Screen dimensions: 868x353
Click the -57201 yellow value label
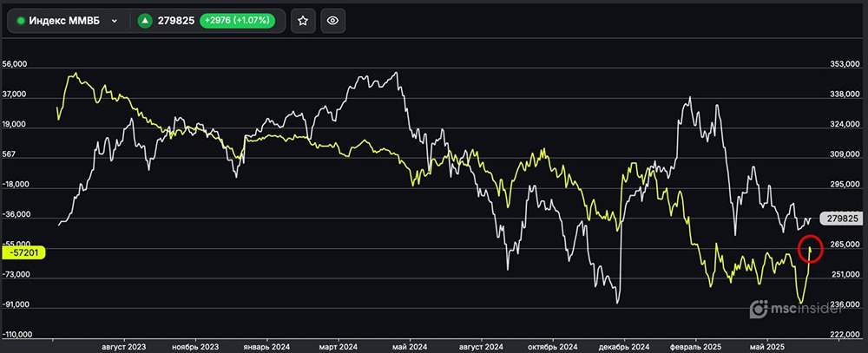coord(23,252)
